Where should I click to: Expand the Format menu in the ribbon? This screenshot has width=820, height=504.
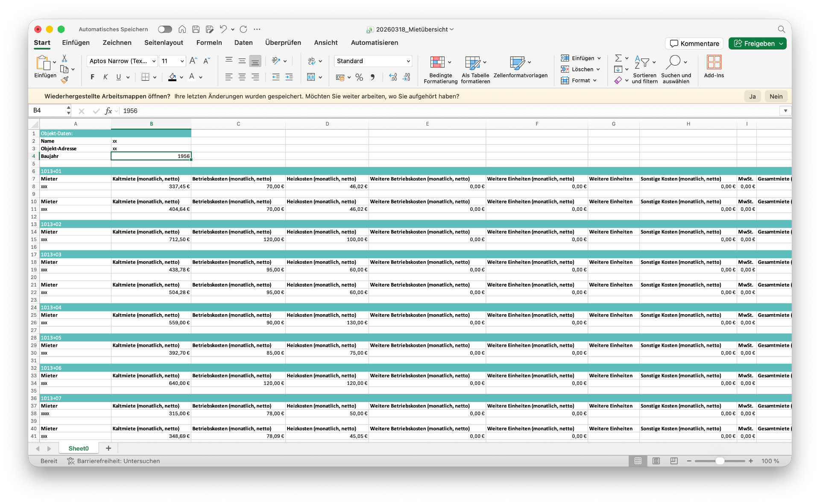tap(580, 80)
